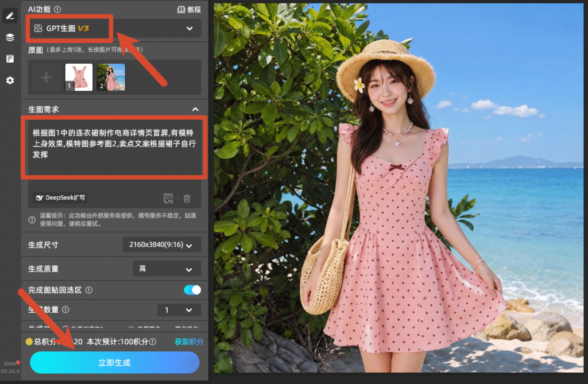
Task: Open the 教程 tutorial book icon
Action: click(181, 9)
